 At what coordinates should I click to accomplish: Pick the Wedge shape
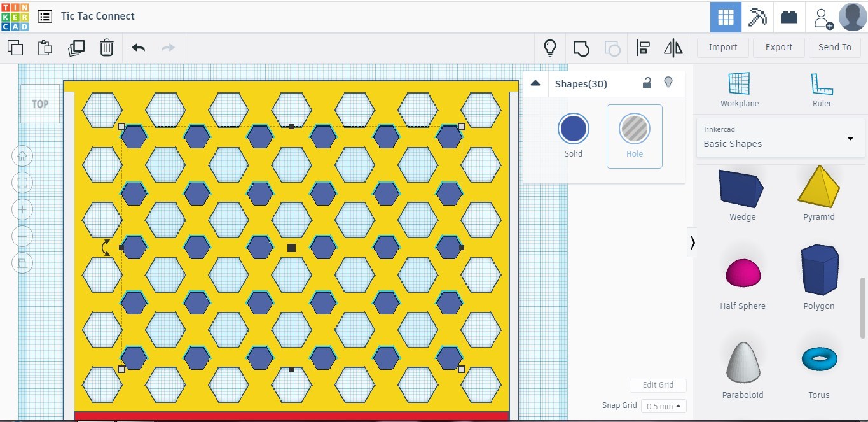click(x=742, y=194)
